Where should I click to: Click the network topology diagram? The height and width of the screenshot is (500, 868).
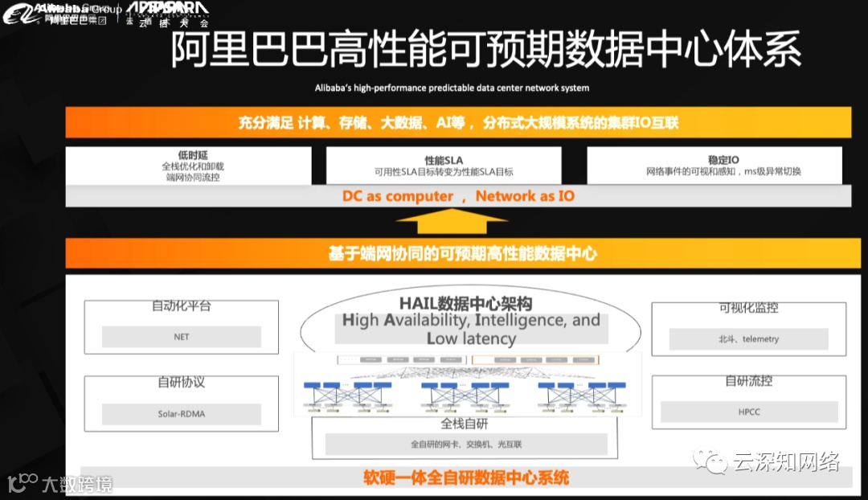467,383
